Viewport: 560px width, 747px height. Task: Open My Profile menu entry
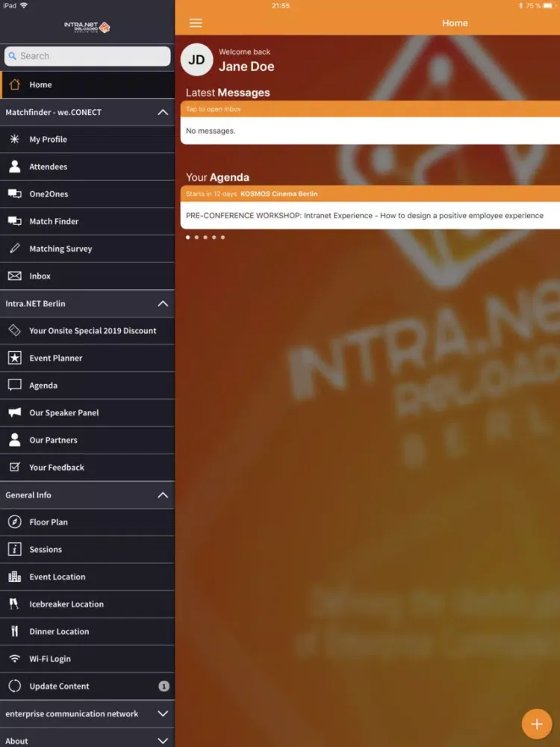(x=87, y=140)
